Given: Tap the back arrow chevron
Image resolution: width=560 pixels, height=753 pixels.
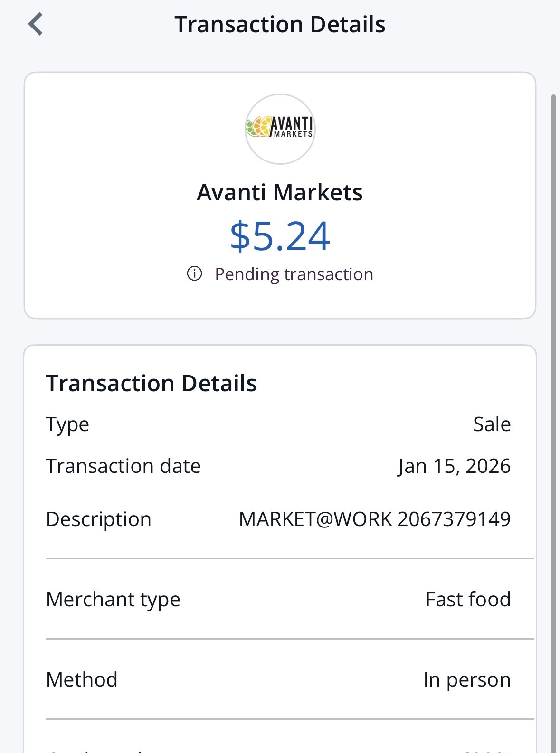Looking at the screenshot, I should point(36,24).
